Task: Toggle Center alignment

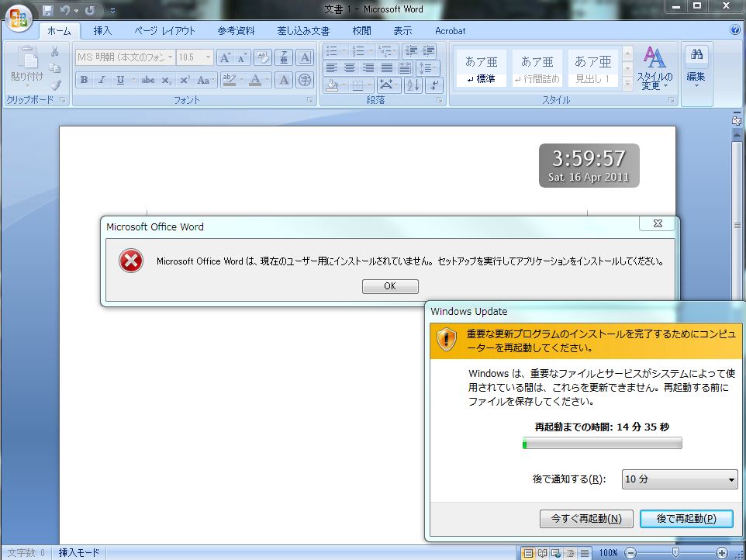Action: 350,68
